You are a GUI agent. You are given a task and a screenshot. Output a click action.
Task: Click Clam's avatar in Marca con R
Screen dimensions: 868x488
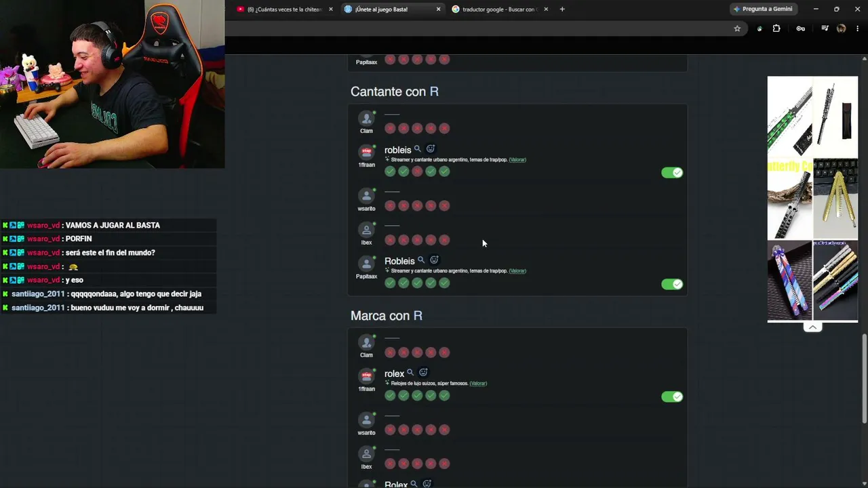[366, 342]
